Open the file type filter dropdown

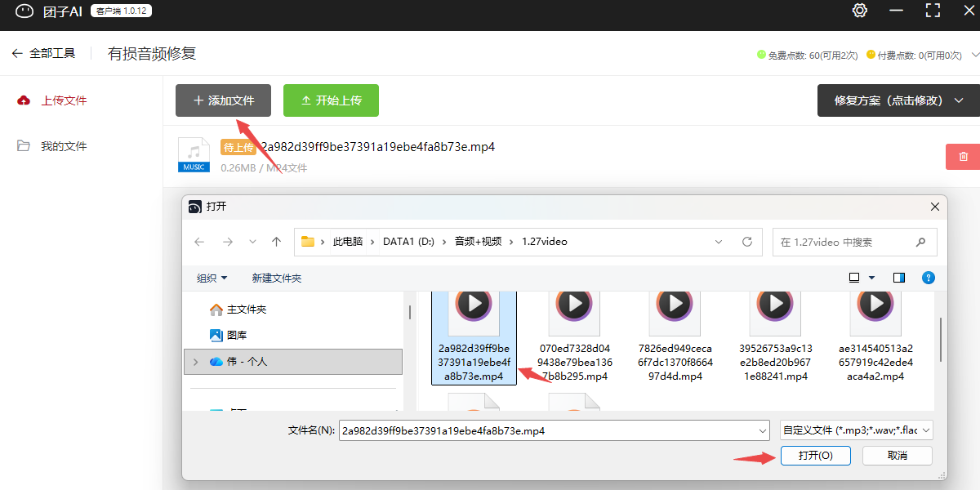point(857,430)
